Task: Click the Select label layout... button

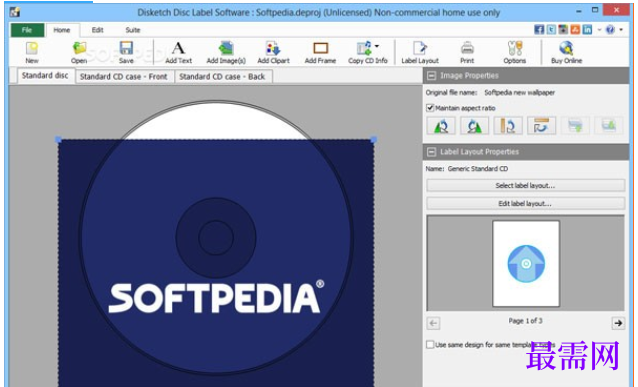Action: [525, 186]
